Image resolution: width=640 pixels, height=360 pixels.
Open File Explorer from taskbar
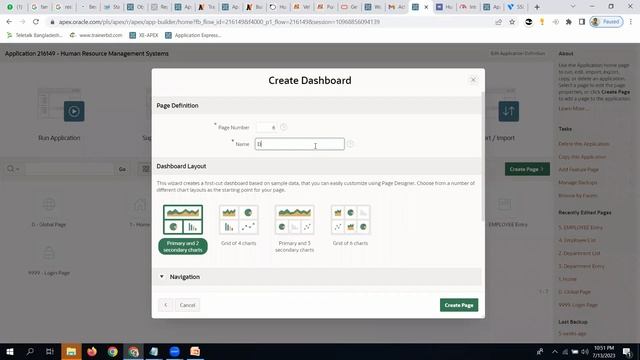tap(71, 351)
